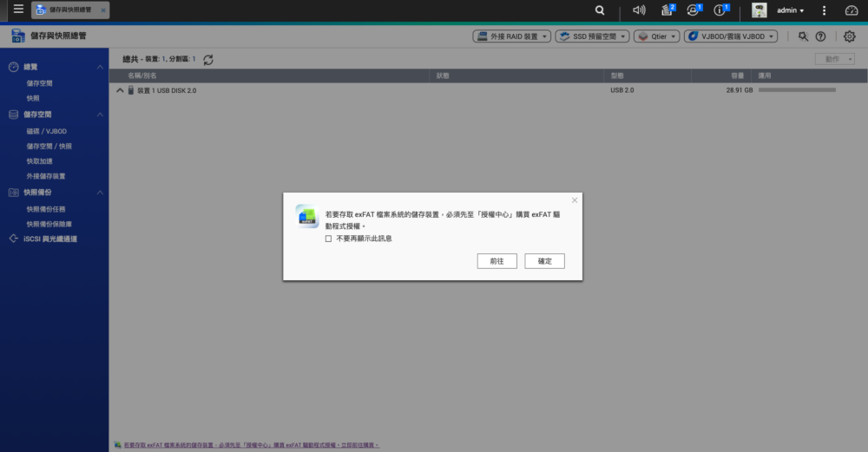
Task: Open 儲存空間 / 快照 page
Action: 49,147
